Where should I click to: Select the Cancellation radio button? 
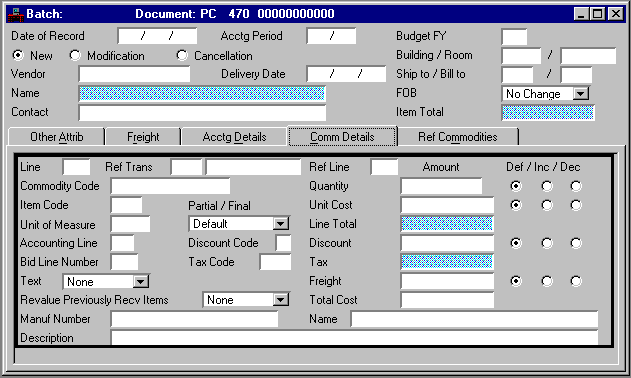[x=182, y=55]
